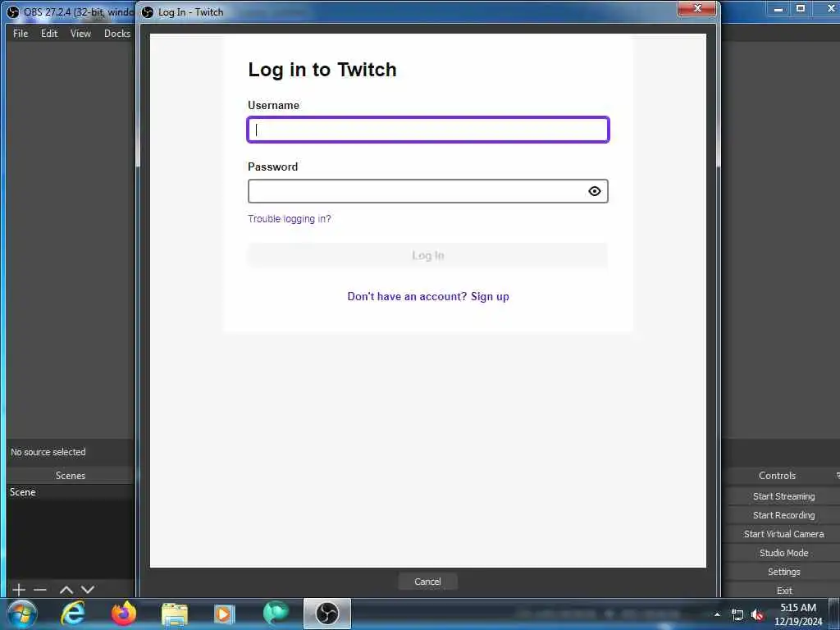Click the Controls dock header

[778, 475]
